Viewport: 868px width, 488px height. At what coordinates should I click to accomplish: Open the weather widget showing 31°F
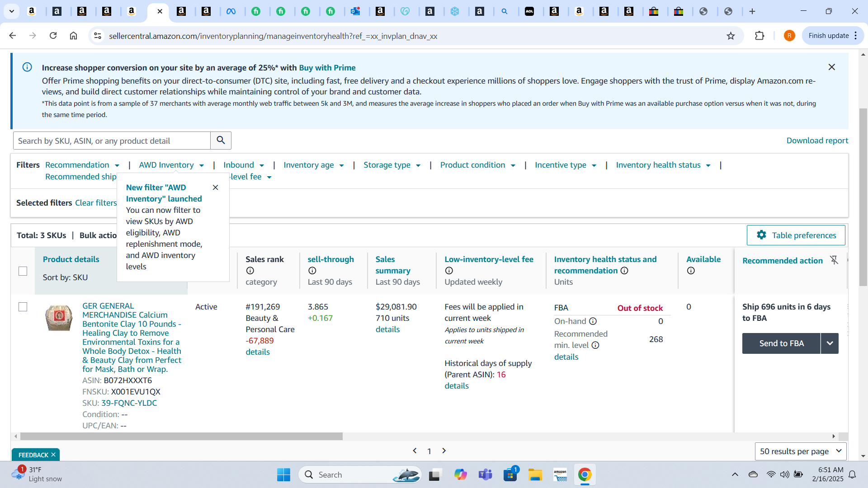37,474
